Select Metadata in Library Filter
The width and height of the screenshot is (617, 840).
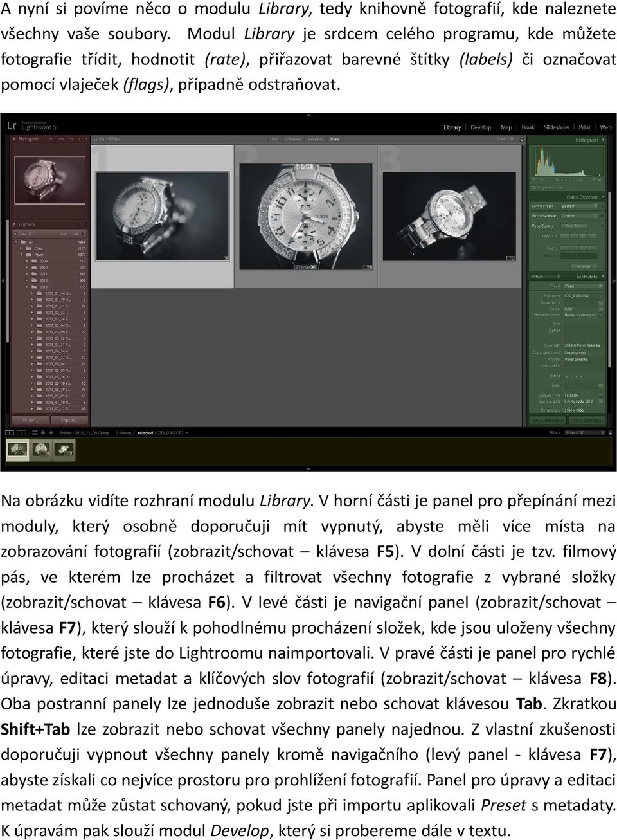(x=315, y=139)
